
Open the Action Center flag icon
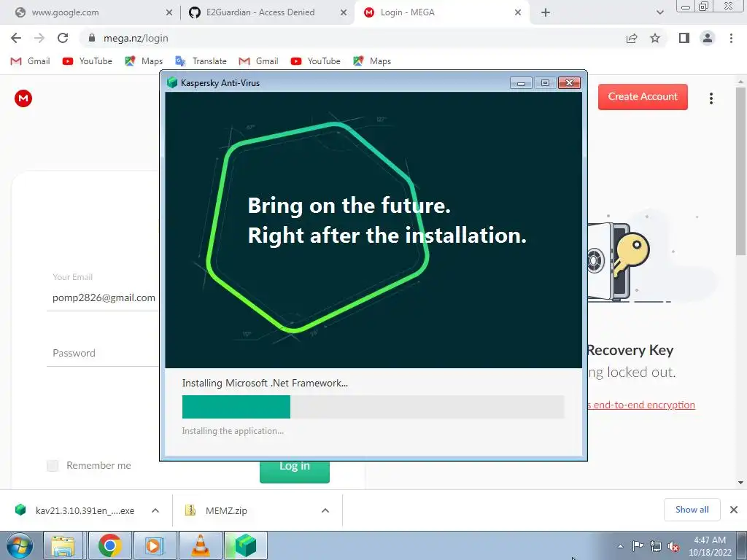(638, 546)
